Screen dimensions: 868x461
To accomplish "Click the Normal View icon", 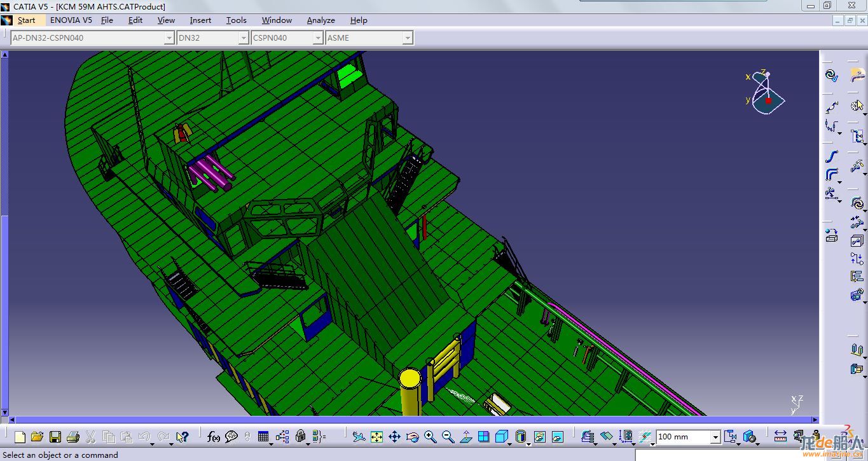I will tap(466, 437).
